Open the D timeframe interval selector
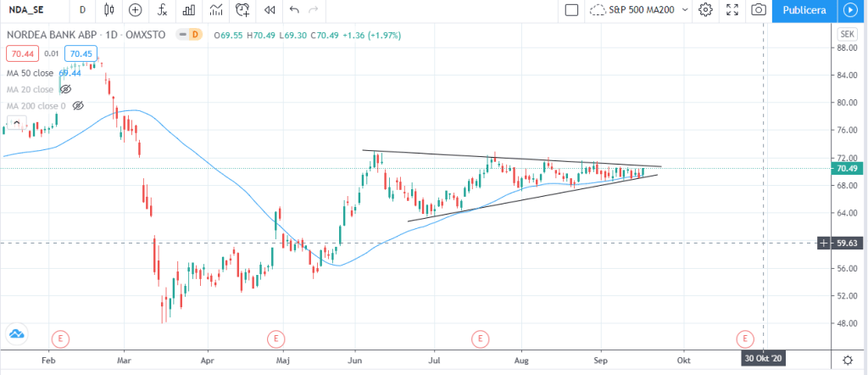This screenshot has height=375, width=868. pyautogui.click(x=81, y=10)
